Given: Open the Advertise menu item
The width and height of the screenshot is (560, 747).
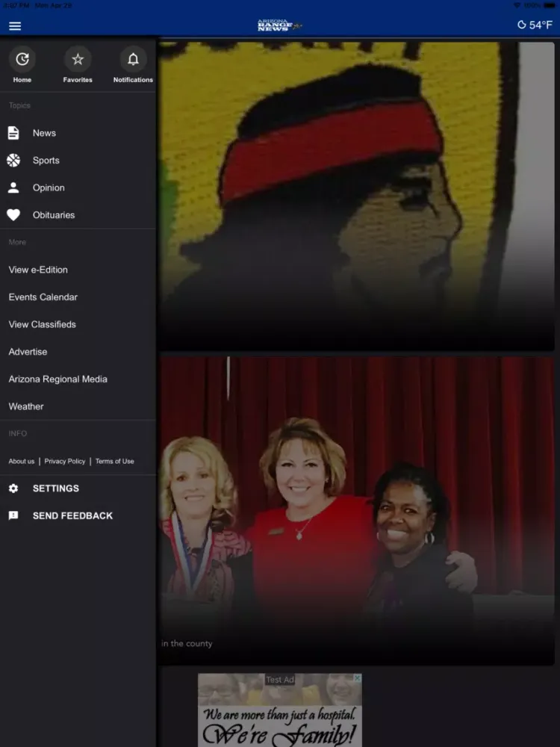Looking at the screenshot, I should click(x=28, y=352).
